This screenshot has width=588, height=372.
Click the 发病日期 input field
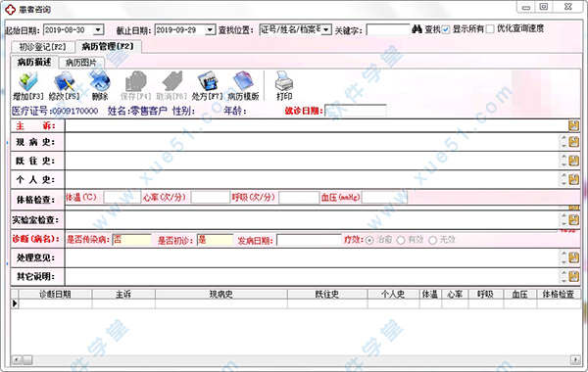[x=309, y=240]
